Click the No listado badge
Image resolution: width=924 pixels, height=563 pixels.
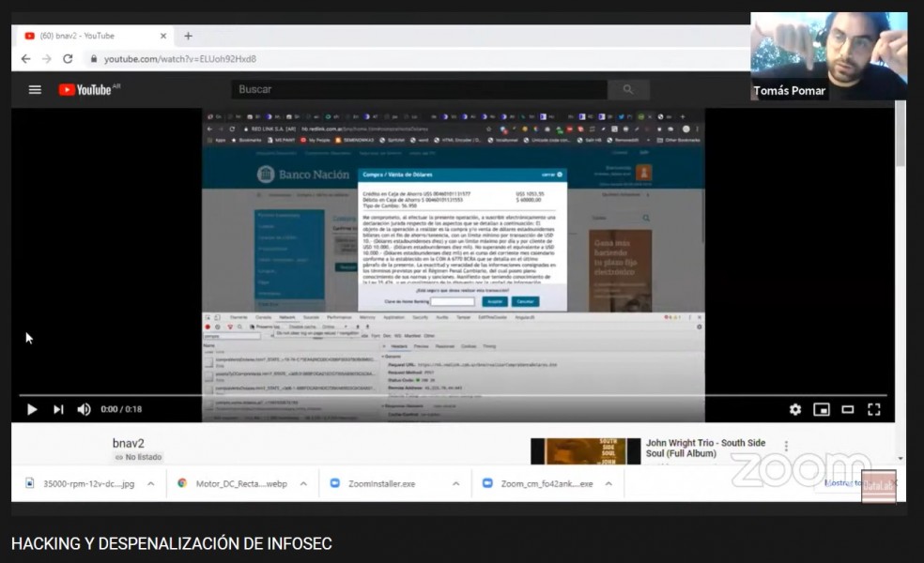tap(138, 457)
